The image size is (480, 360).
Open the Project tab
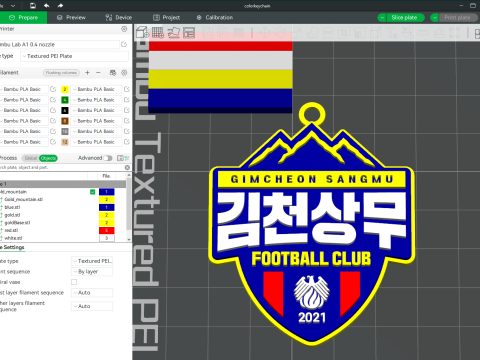click(167, 18)
